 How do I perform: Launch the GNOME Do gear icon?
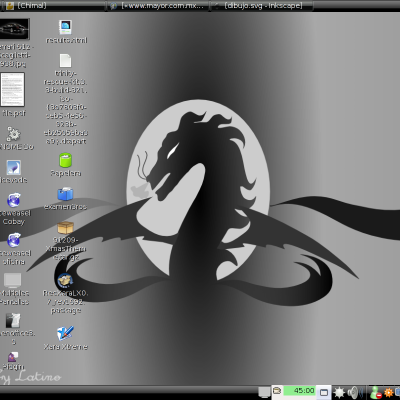pyautogui.click(x=14, y=134)
